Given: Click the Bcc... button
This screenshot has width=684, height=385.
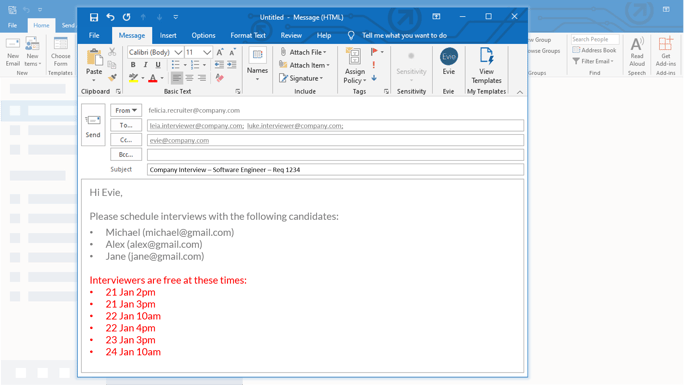Looking at the screenshot, I should pos(126,154).
